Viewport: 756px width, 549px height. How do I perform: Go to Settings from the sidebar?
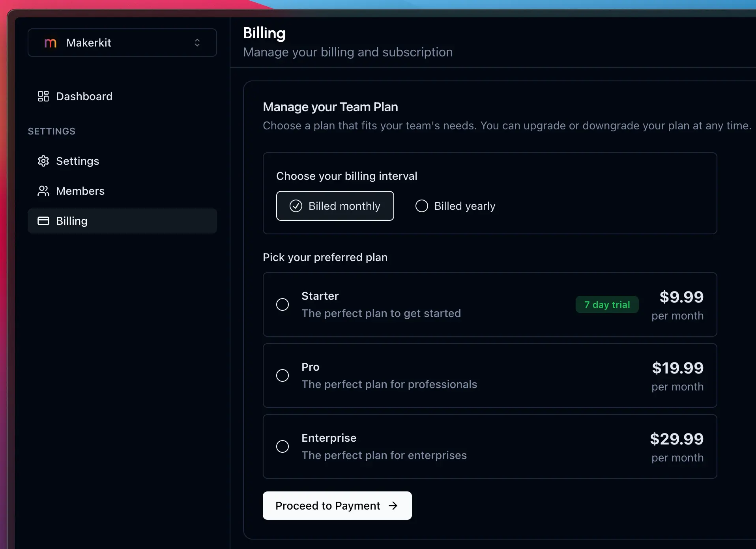click(77, 161)
